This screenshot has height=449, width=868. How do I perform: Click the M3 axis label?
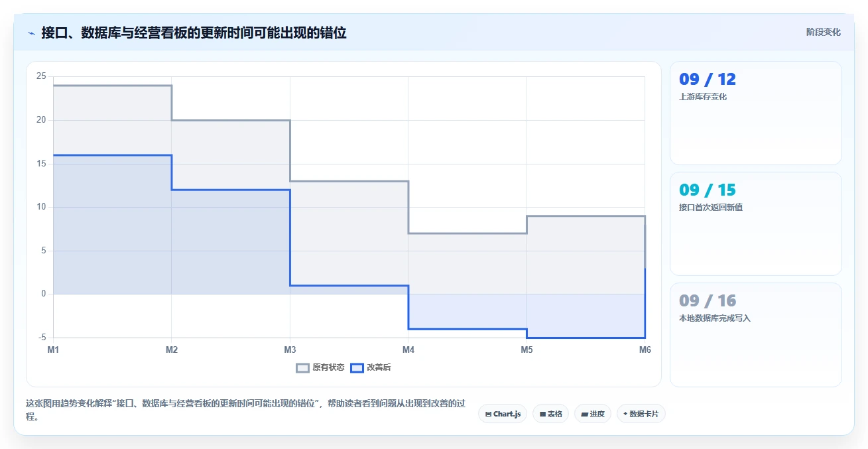[290, 350]
